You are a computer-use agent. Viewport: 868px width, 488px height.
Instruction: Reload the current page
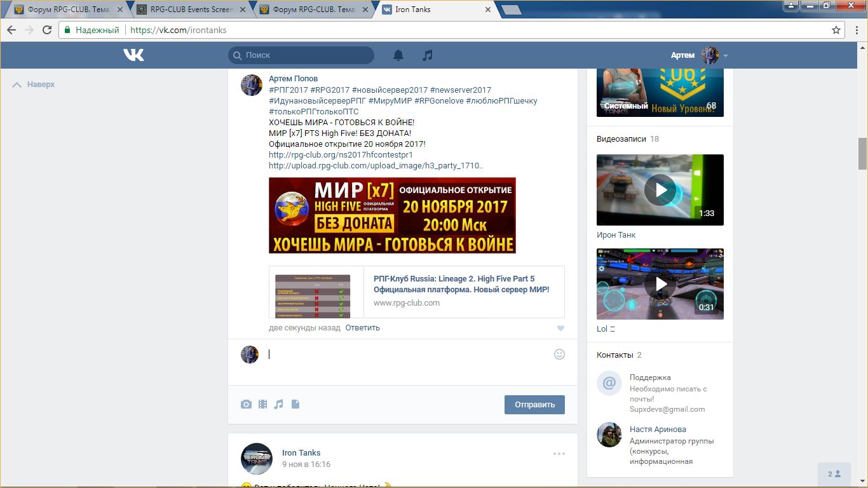tap(47, 30)
